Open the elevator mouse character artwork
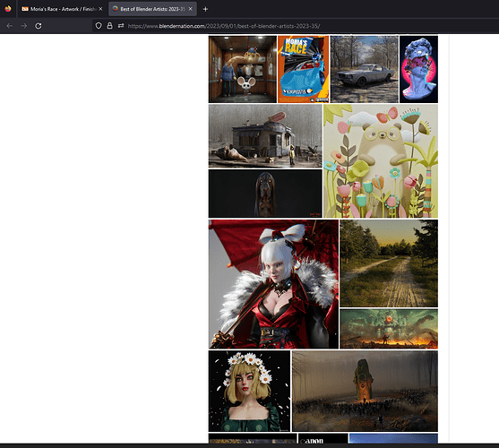Image resolution: width=499 pixels, height=448 pixels. [x=243, y=69]
